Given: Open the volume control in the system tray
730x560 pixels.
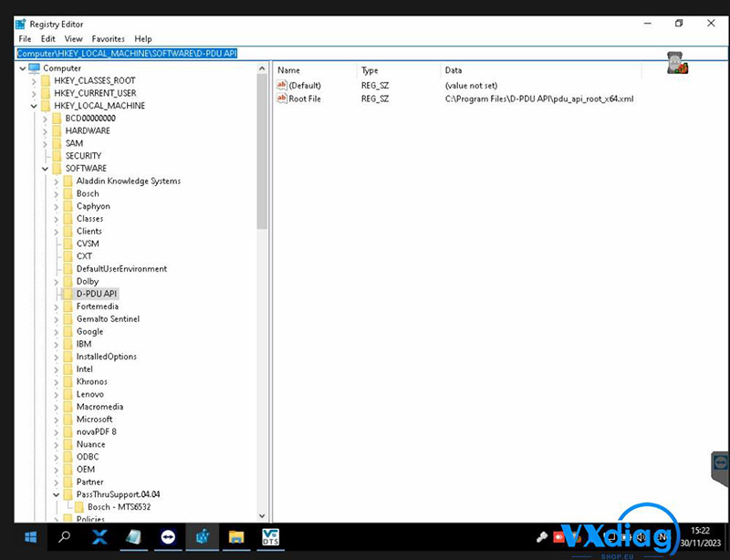Looking at the screenshot, I should tap(641, 537).
